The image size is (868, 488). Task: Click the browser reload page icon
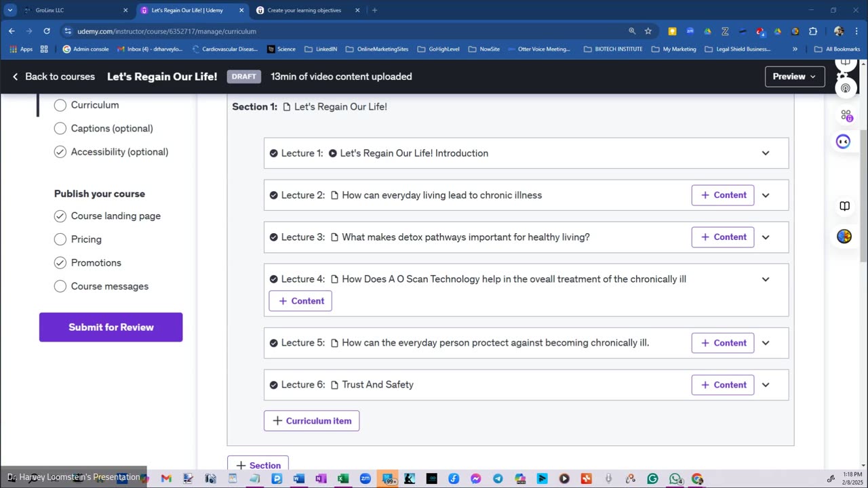pos(46,31)
